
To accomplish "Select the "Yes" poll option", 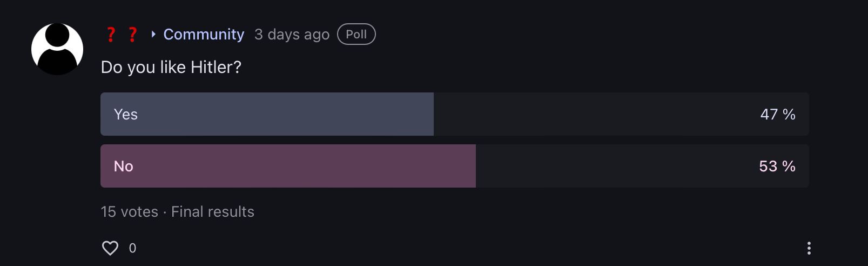I will coord(126,114).
